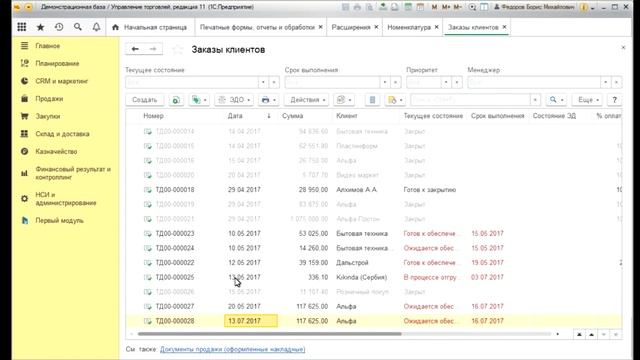Open the sections grid menu icon

pos(22,27)
